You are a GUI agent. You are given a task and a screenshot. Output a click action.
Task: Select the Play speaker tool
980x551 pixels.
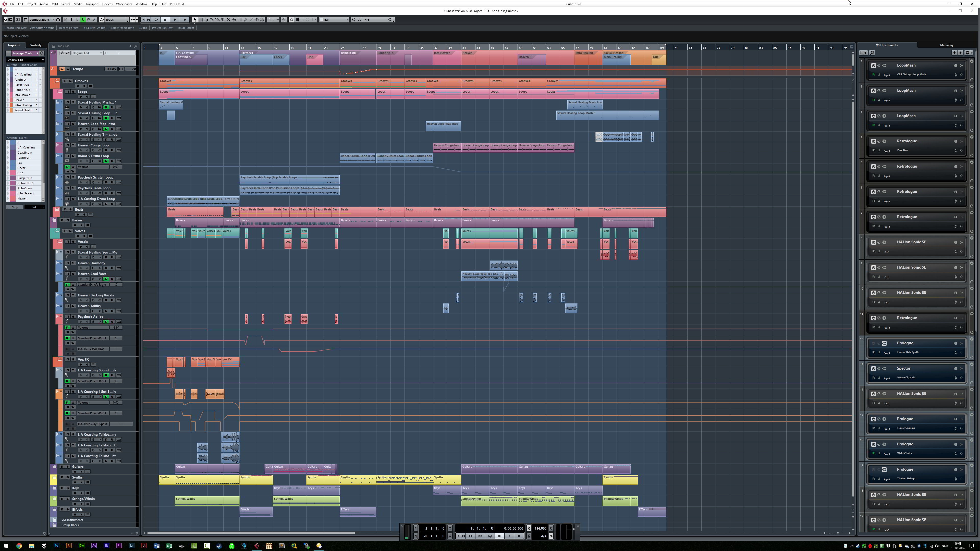click(x=256, y=20)
